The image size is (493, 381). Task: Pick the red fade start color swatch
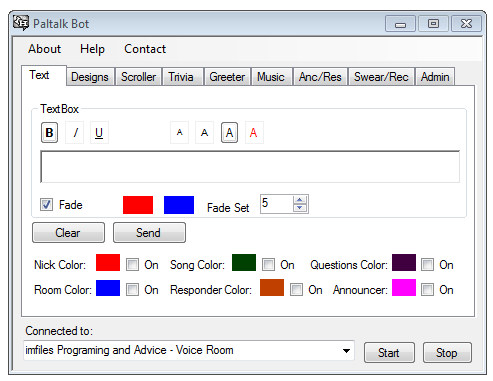click(138, 205)
